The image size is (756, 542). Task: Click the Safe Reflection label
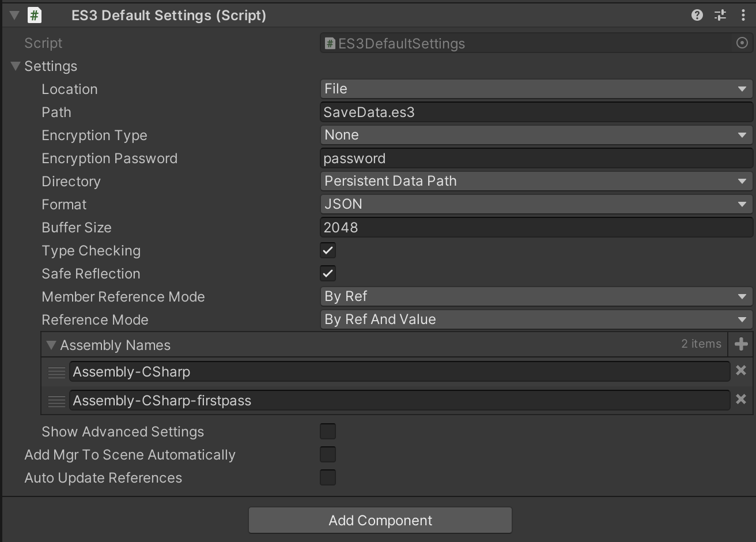91,274
